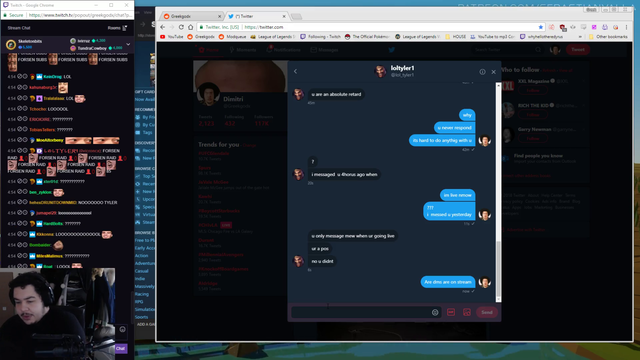This screenshot has height=360, width=640.
Task: Click the 'im live nmow' message bubble
Action: tap(458, 195)
